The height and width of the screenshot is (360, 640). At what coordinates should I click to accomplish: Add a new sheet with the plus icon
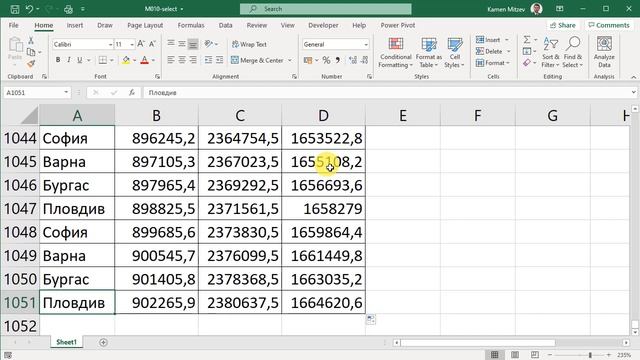103,342
